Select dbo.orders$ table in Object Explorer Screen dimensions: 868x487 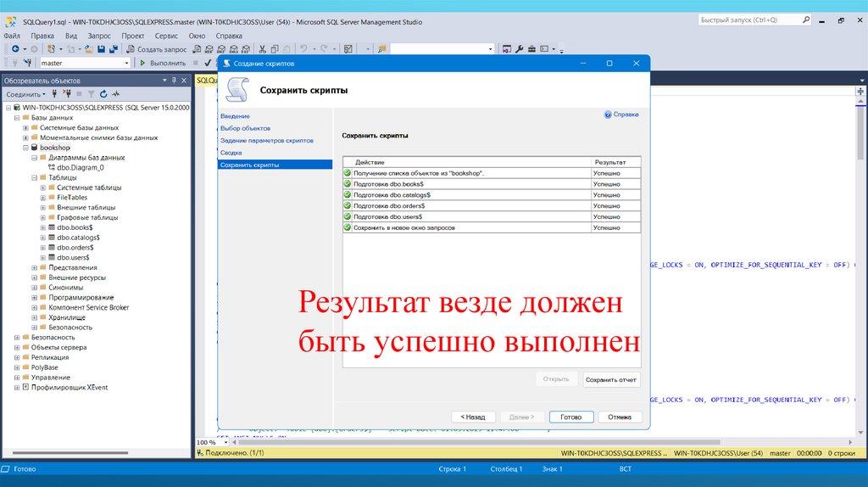(x=75, y=248)
